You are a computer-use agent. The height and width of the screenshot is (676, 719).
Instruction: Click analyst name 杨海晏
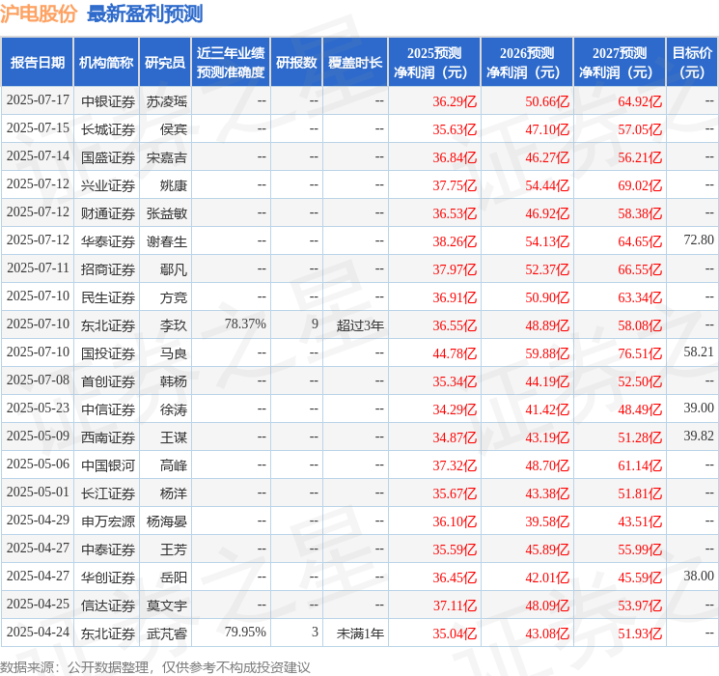(166, 521)
